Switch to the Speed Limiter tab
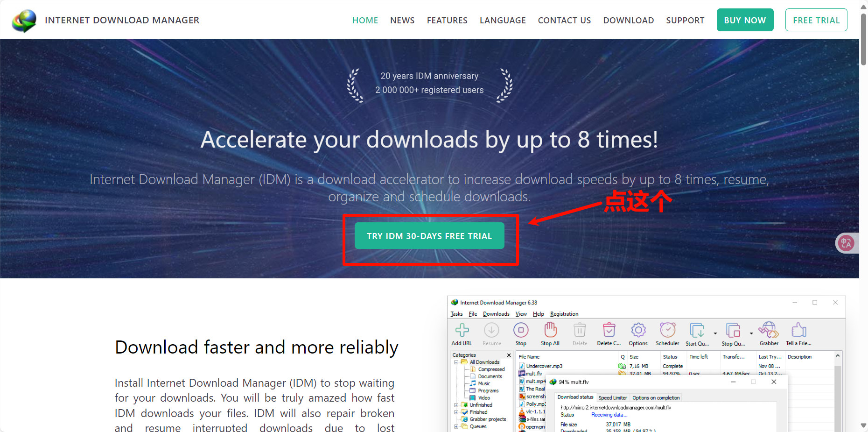 click(x=612, y=398)
